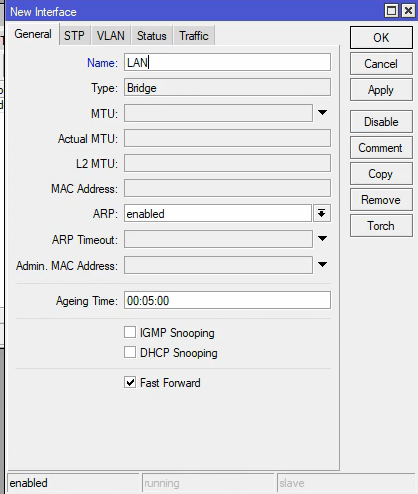
Task: Click the Cancel button
Action: pyautogui.click(x=381, y=64)
